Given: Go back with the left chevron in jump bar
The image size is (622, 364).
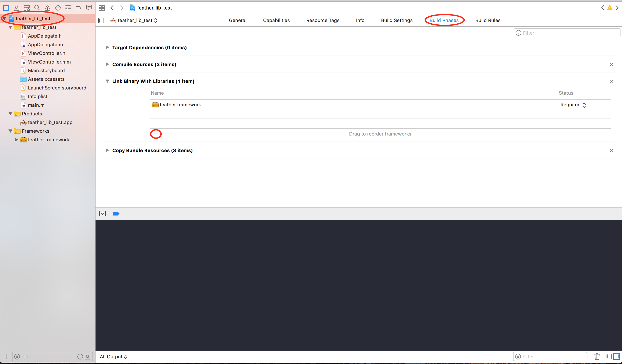Looking at the screenshot, I should [112, 8].
